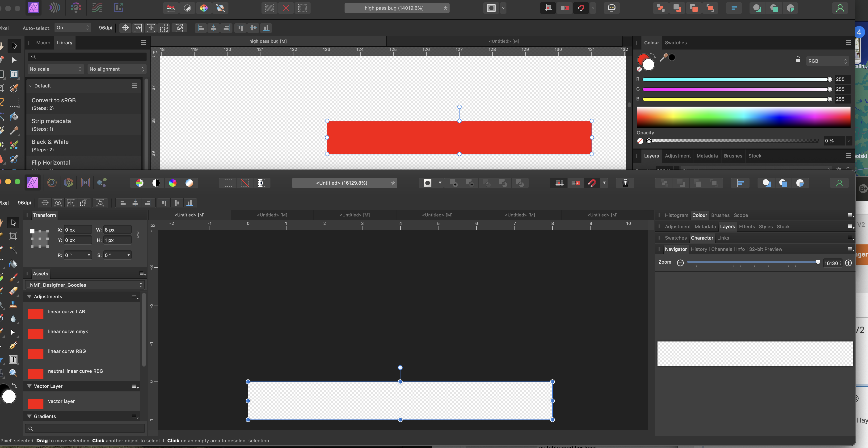Image resolution: width=868 pixels, height=448 pixels.
Task: Toggle Snapping magnet in high pass bug window
Action: (581, 8)
